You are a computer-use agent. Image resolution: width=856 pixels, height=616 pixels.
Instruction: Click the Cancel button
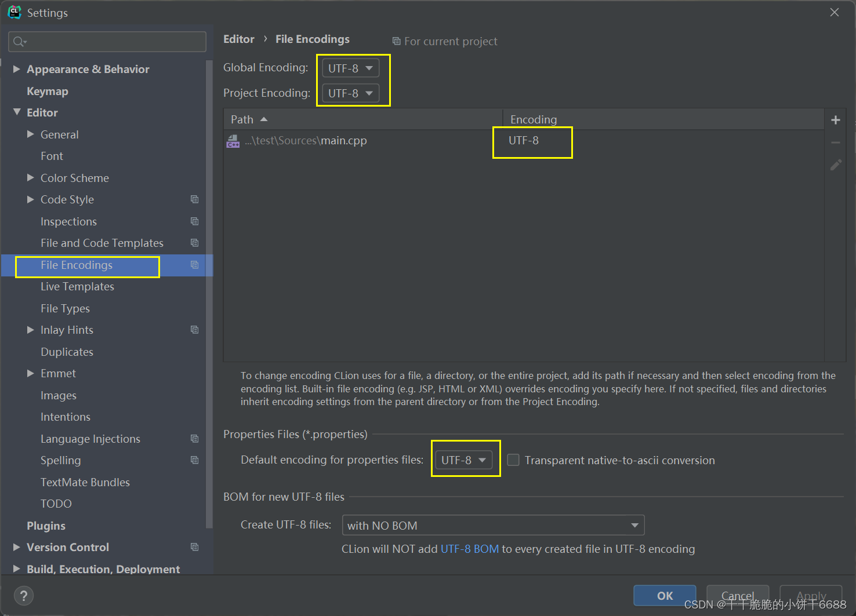pyautogui.click(x=738, y=596)
